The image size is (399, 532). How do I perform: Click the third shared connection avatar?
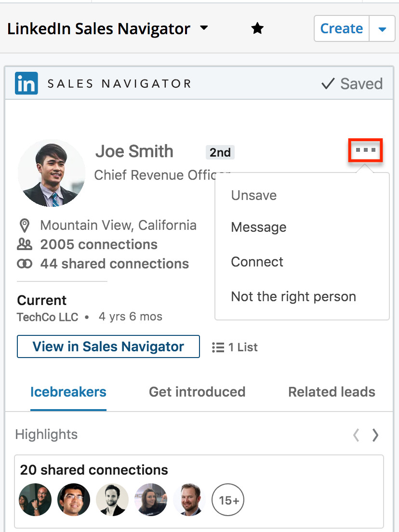(x=112, y=500)
